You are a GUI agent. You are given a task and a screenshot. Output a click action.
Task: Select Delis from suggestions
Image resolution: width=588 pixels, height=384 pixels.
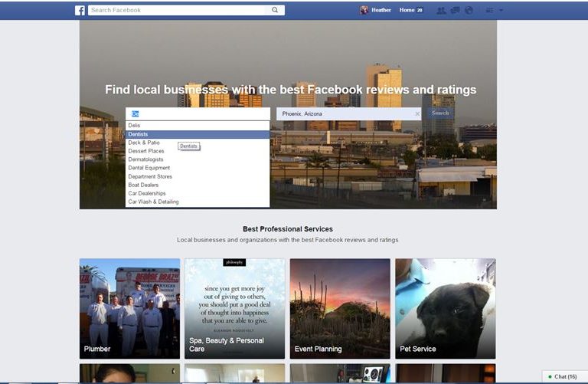(x=198, y=126)
